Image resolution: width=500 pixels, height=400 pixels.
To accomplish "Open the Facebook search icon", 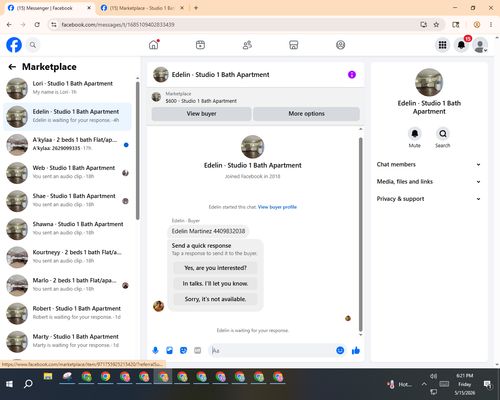I will click(33, 45).
